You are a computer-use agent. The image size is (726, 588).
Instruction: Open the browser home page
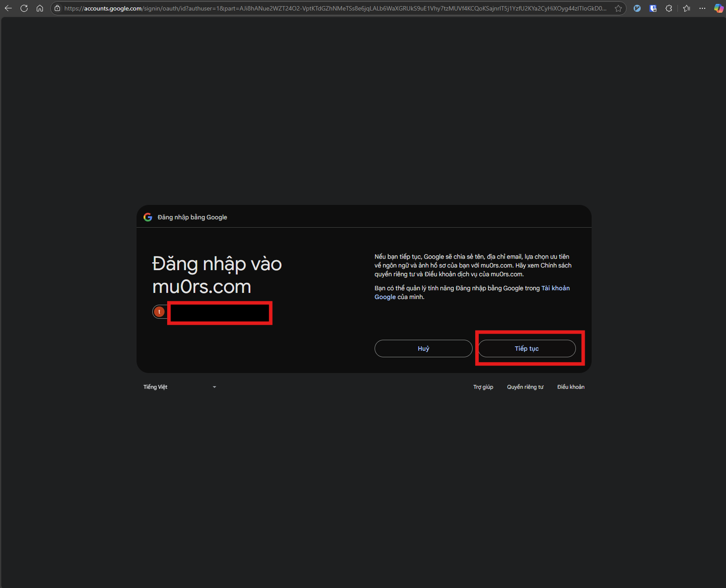[40, 8]
